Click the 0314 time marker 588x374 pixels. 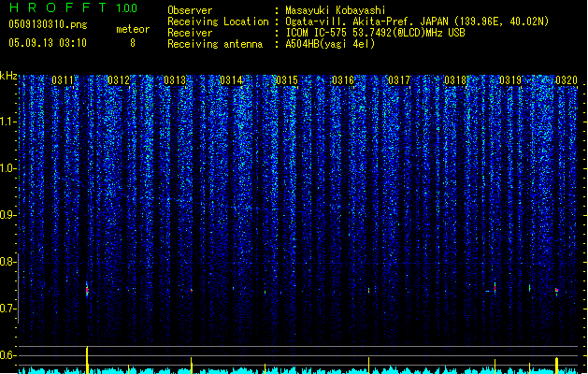coord(231,80)
